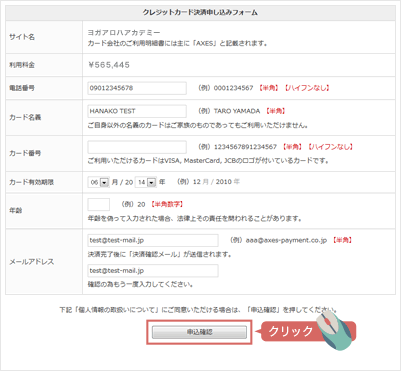
Task: Click the 決済完了後に決済確認メール notice text
Action: coord(160,254)
